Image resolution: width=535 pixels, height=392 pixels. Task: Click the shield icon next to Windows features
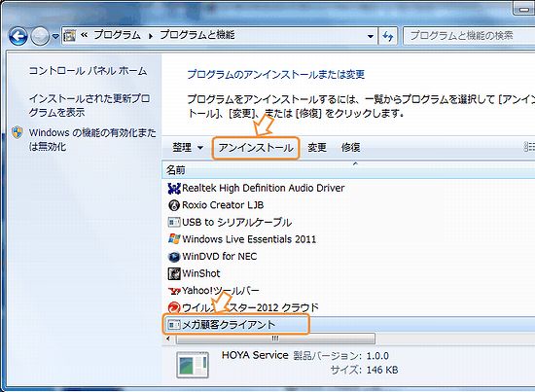(x=18, y=132)
